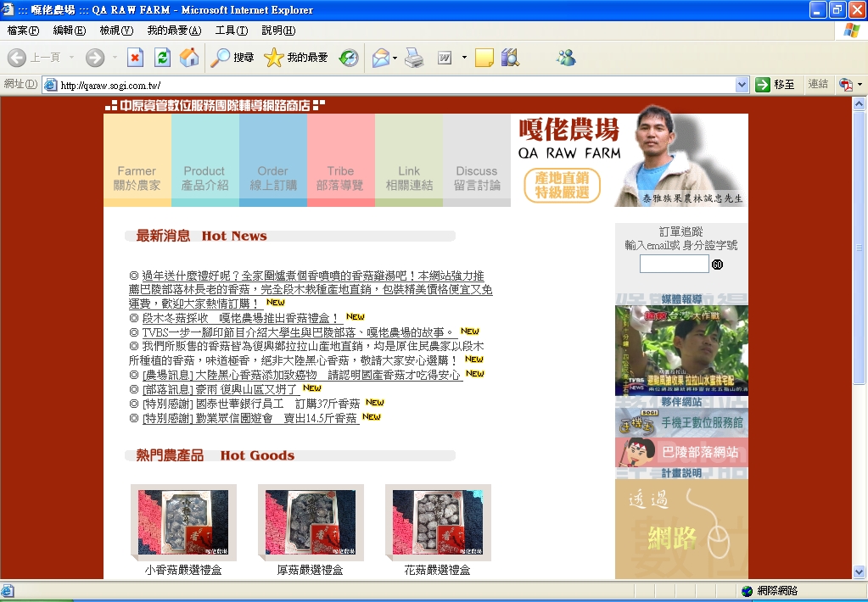Open the 花菇嚴選禮盒 product thumbnail
Viewport: 868px width, 602px height.
point(438,522)
